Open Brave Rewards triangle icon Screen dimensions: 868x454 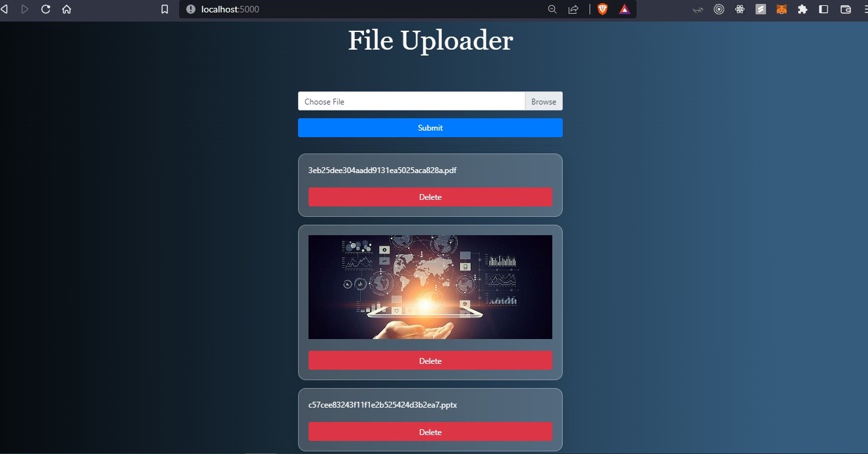pyautogui.click(x=624, y=9)
